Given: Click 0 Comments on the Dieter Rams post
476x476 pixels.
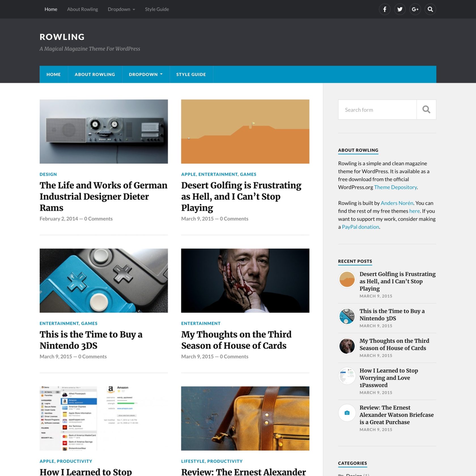Looking at the screenshot, I should tap(98, 218).
